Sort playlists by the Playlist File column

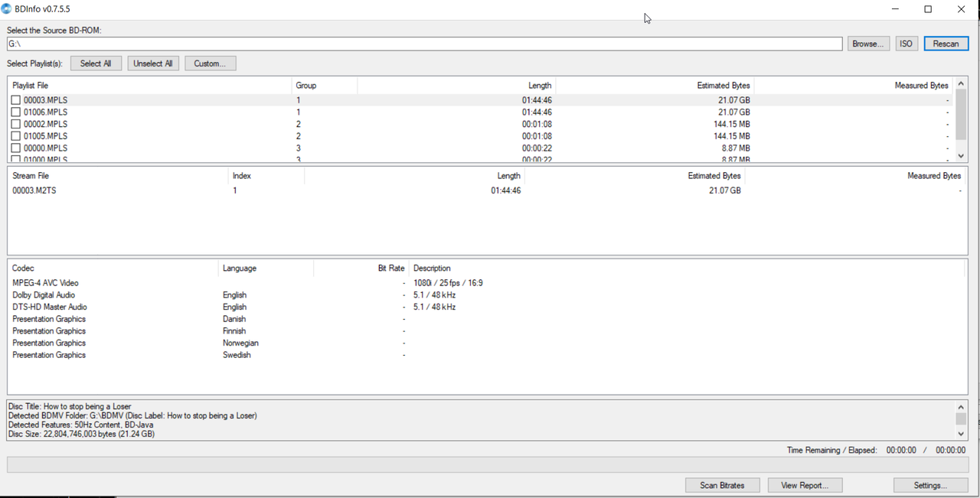click(x=149, y=86)
